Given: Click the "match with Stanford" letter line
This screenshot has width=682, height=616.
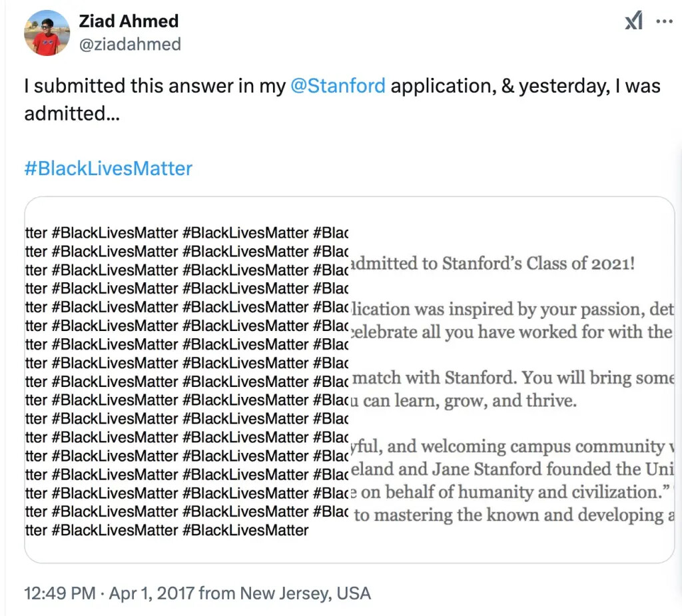Looking at the screenshot, I should [513, 378].
